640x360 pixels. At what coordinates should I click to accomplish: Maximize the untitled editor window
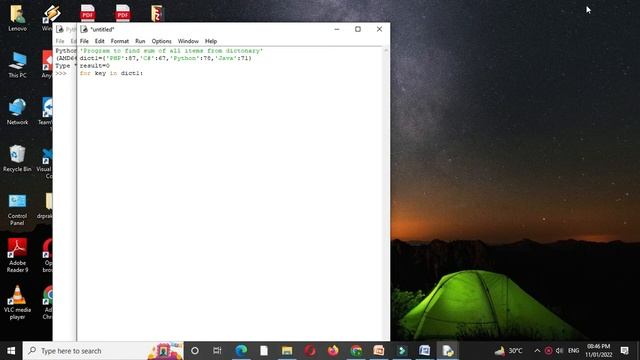pos(358,29)
